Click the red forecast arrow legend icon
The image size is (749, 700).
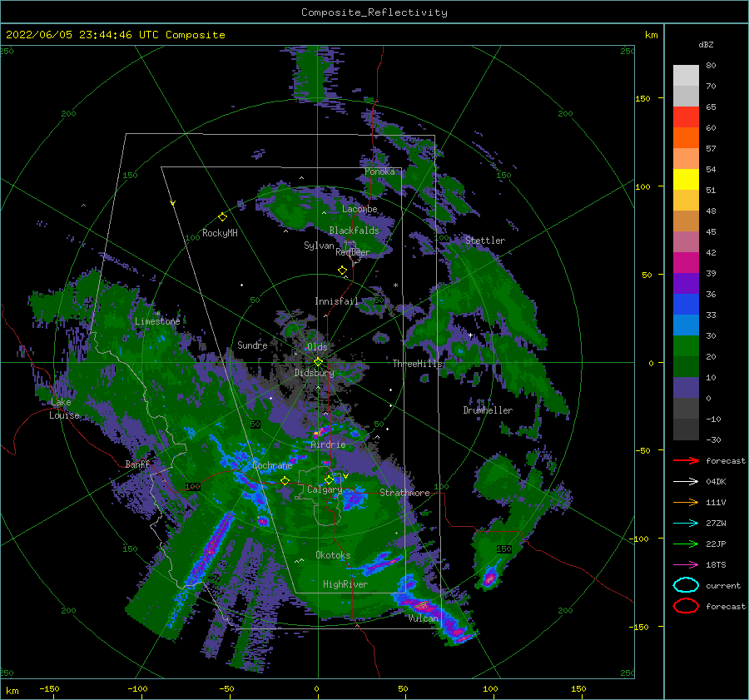(x=686, y=460)
